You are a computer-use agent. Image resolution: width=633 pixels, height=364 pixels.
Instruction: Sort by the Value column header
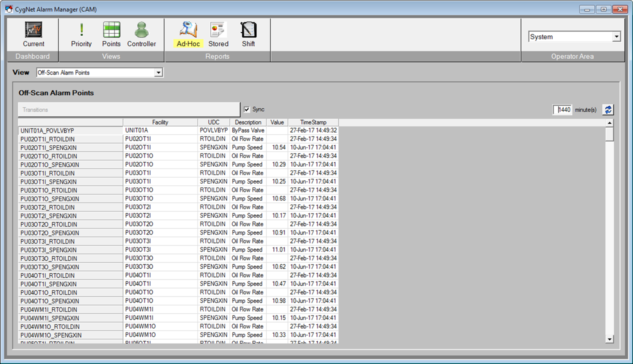277,122
